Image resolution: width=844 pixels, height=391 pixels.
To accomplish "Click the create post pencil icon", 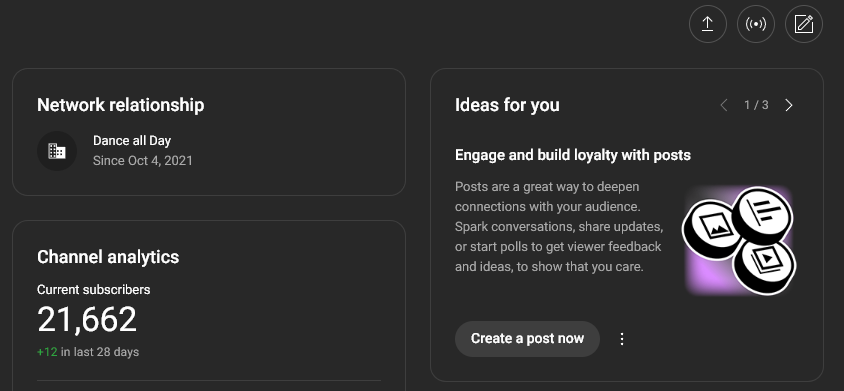I will 804,24.
